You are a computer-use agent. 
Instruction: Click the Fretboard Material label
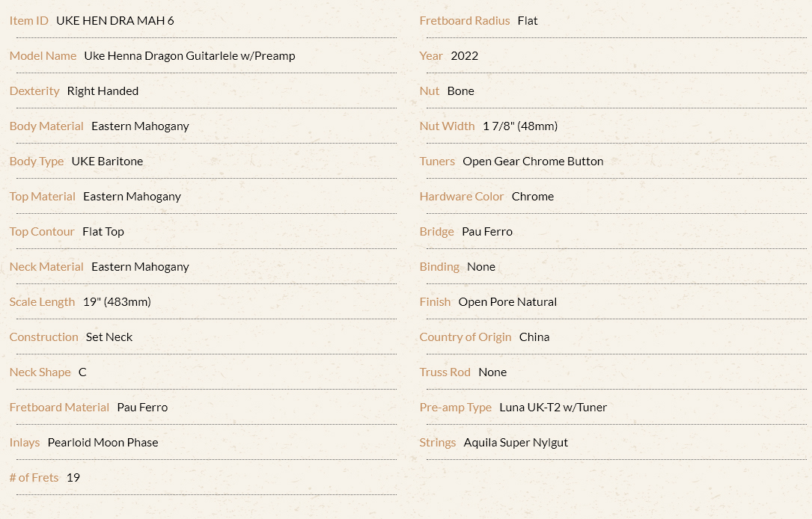tap(59, 408)
